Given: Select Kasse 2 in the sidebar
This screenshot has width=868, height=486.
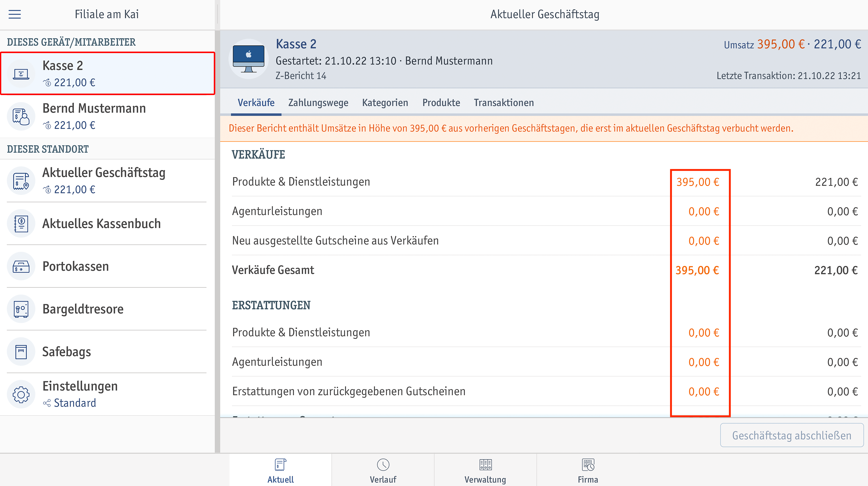Looking at the screenshot, I should (x=107, y=74).
